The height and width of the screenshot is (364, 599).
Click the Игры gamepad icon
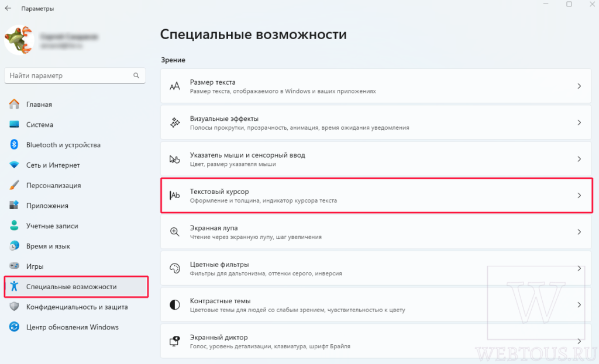pyautogui.click(x=14, y=266)
